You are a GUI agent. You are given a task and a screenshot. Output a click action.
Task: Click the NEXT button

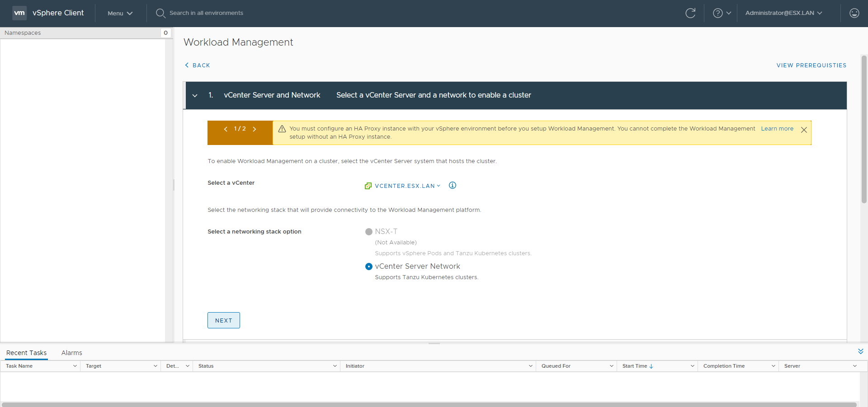[x=223, y=320]
